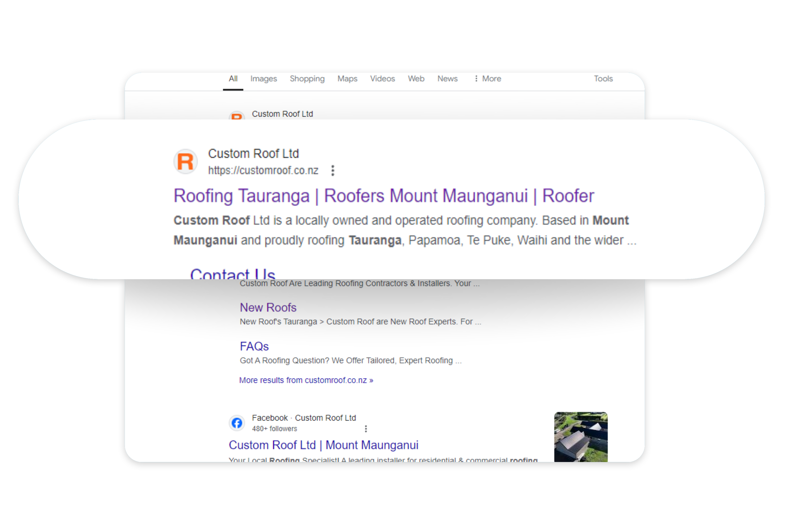
Task: Switch to the Web tab
Action: (416, 79)
